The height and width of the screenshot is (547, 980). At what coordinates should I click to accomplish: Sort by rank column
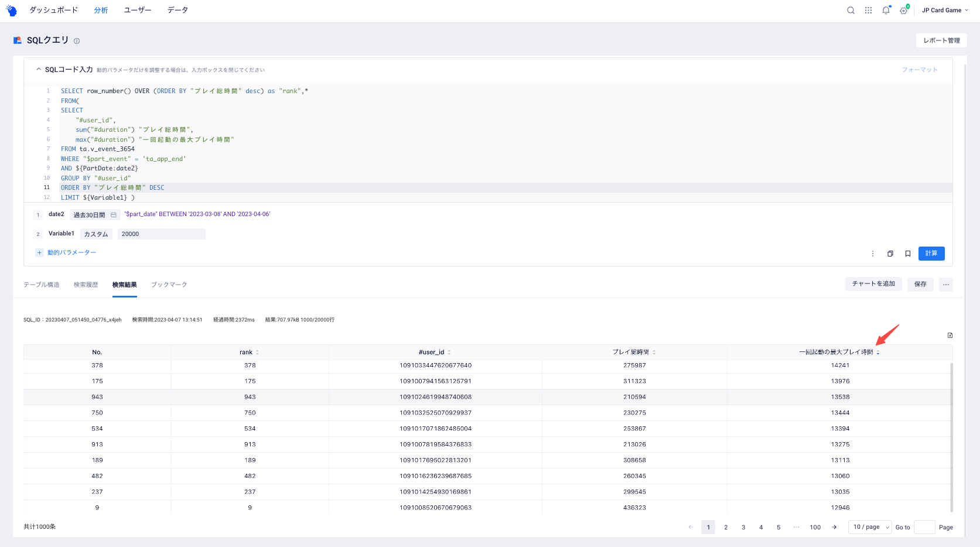tap(257, 353)
